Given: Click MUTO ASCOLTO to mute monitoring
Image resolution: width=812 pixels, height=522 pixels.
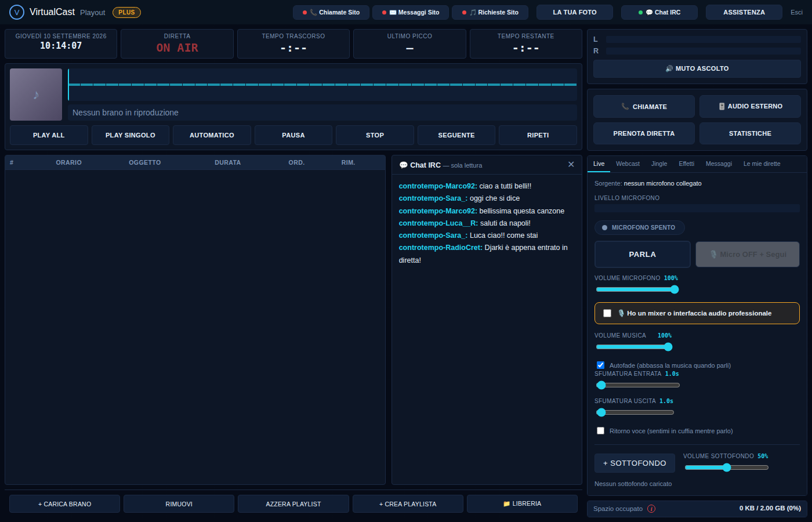Looking at the screenshot, I should click(x=697, y=68).
